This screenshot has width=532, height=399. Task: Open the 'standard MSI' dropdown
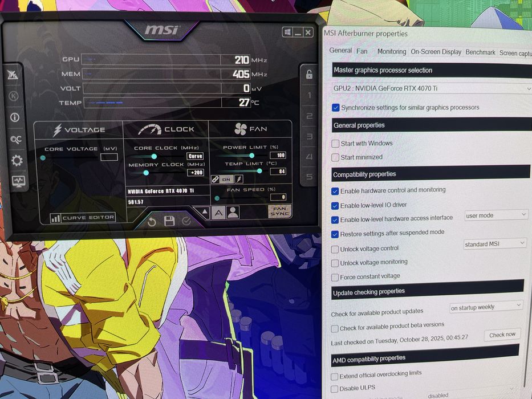tap(495, 244)
